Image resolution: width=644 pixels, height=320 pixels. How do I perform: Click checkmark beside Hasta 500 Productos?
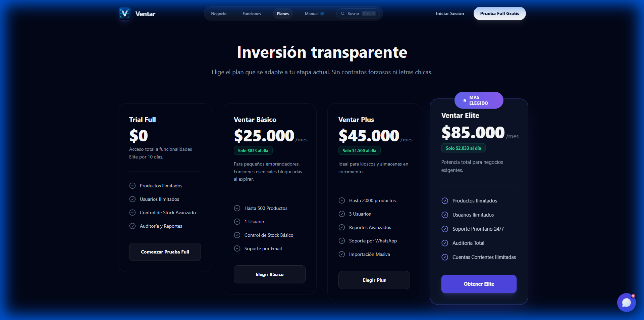point(237,208)
